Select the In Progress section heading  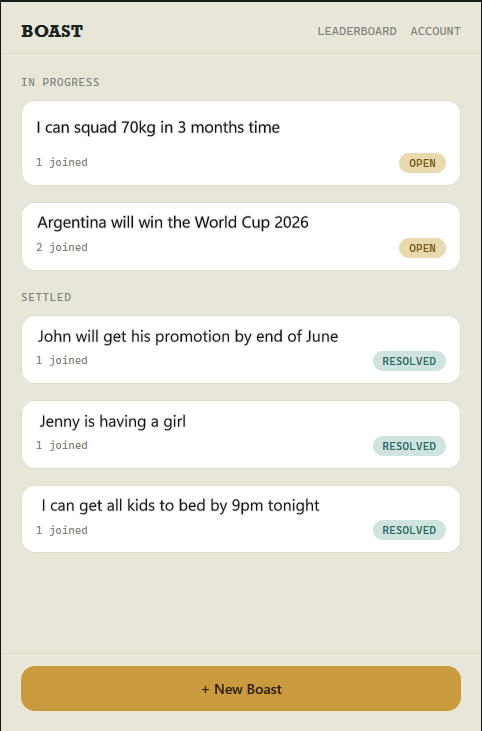tap(60, 82)
